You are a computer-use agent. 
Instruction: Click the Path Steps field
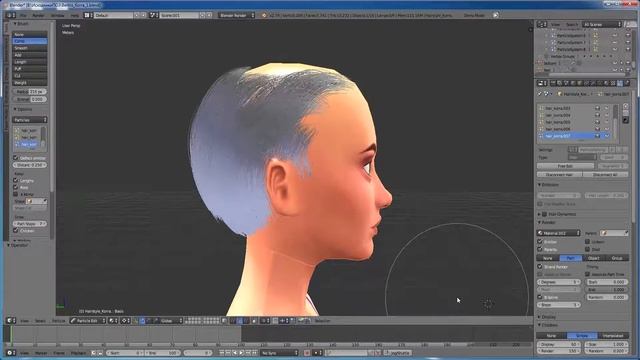point(29,224)
